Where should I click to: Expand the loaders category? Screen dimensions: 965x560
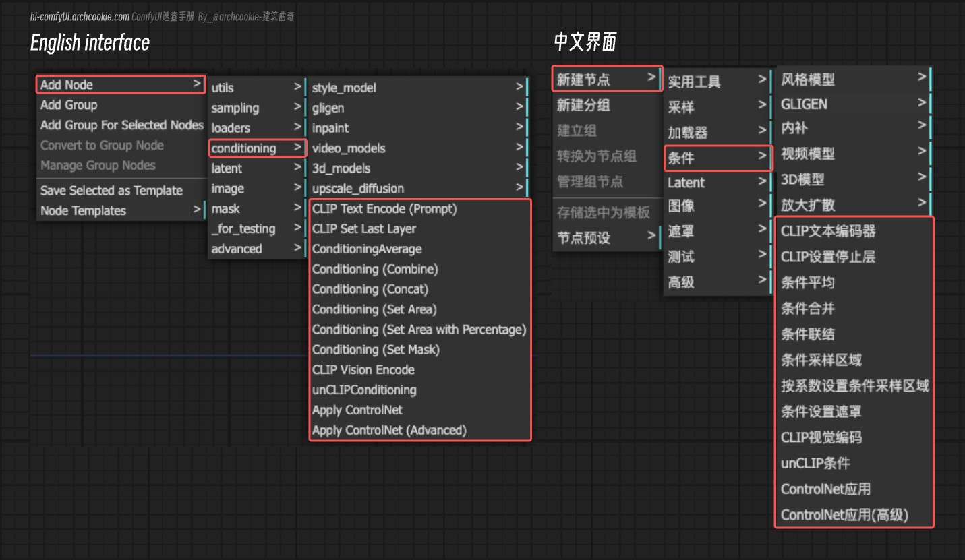(257, 128)
